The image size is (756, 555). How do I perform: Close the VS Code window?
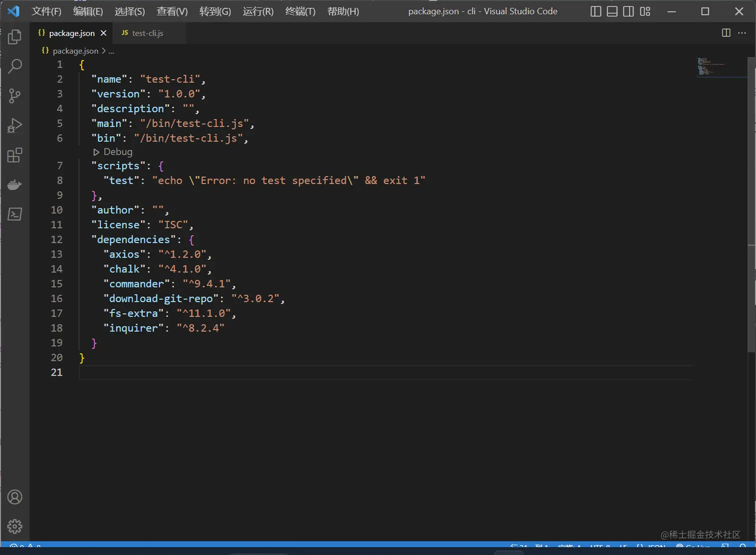click(x=739, y=11)
